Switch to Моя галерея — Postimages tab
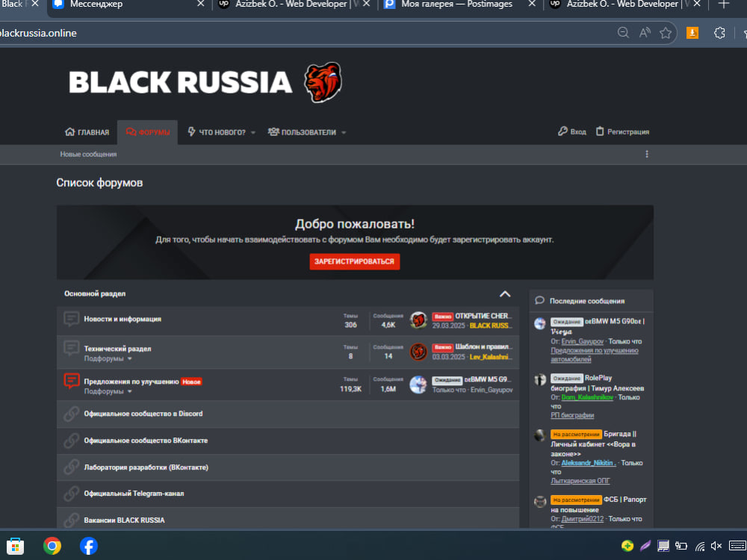747x560 pixels. 457,4
